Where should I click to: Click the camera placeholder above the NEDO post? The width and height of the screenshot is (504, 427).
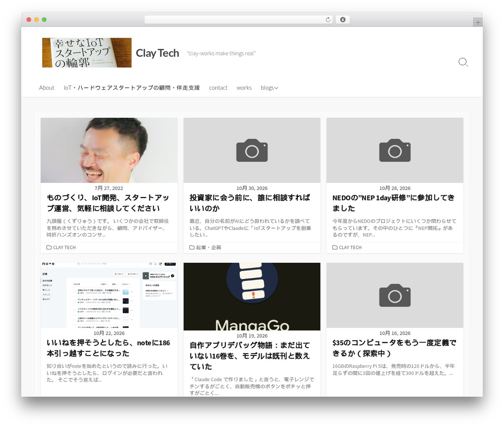coord(395,150)
